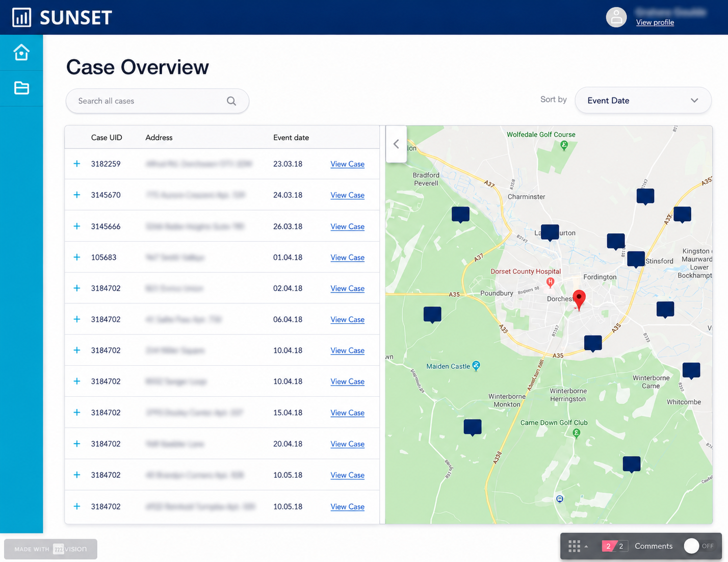
Task: Click the Came Down Golf Club marker
Action: (x=577, y=433)
